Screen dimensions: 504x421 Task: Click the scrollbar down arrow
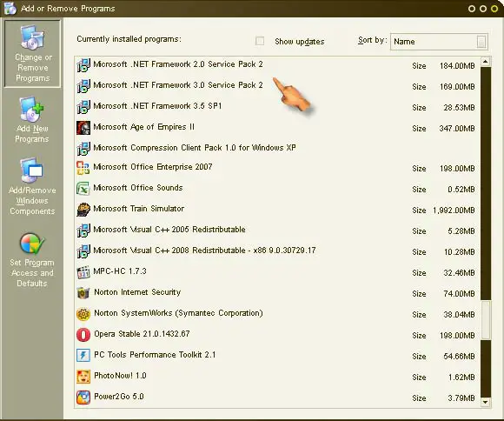pyautogui.click(x=486, y=402)
